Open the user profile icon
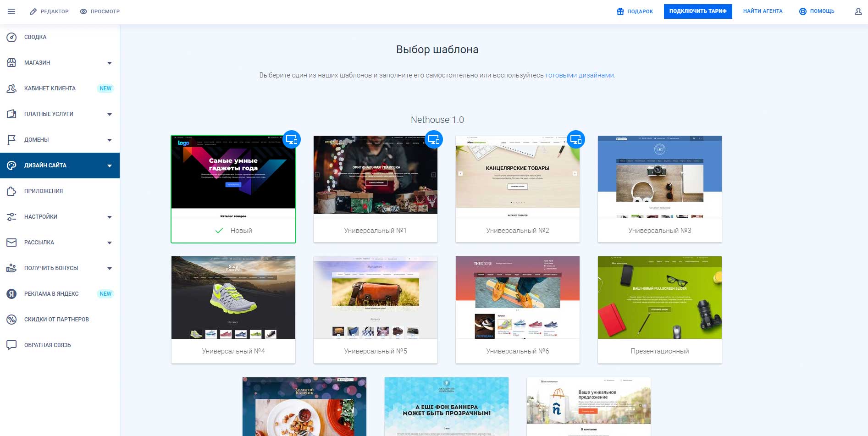 tap(858, 11)
